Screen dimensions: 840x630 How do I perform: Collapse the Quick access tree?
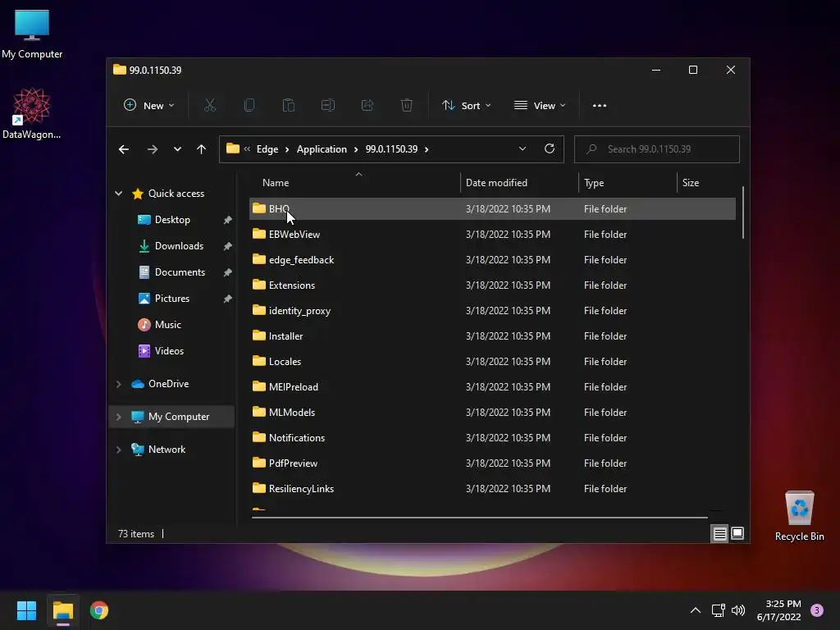(x=118, y=194)
